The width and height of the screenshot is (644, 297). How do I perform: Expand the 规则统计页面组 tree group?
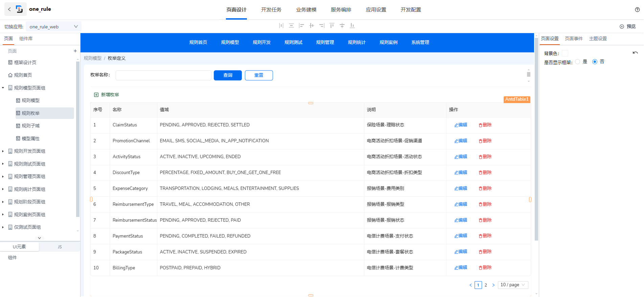point(3,189)
